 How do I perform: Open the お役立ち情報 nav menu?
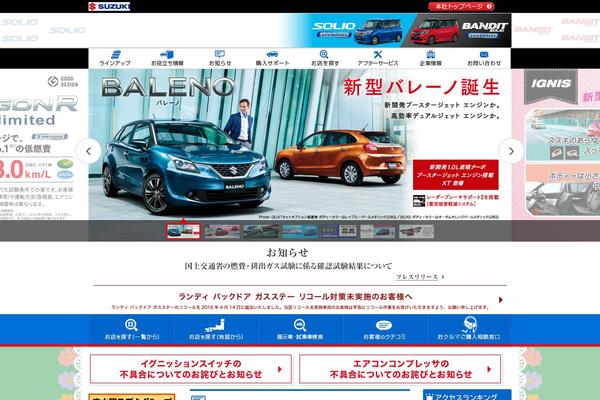click(x=167, y=58)
